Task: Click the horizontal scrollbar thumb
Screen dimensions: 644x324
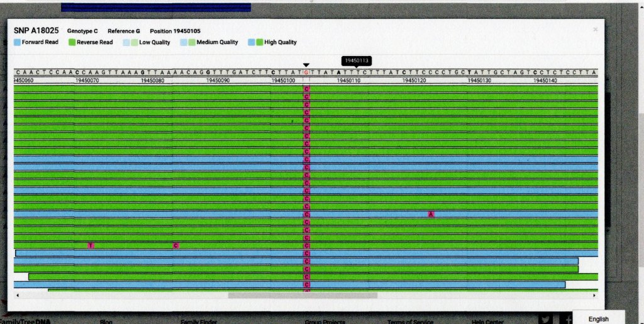Action: (x=303, y=295)
